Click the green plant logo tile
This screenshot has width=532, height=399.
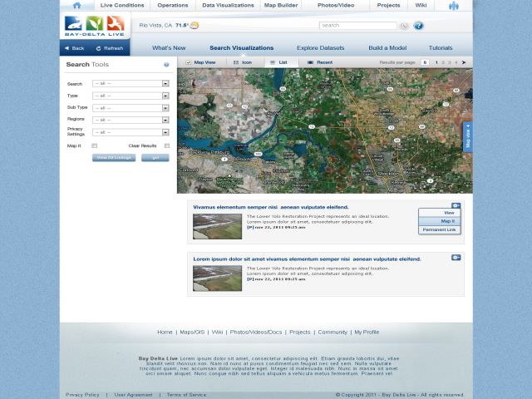coord(95,24)
